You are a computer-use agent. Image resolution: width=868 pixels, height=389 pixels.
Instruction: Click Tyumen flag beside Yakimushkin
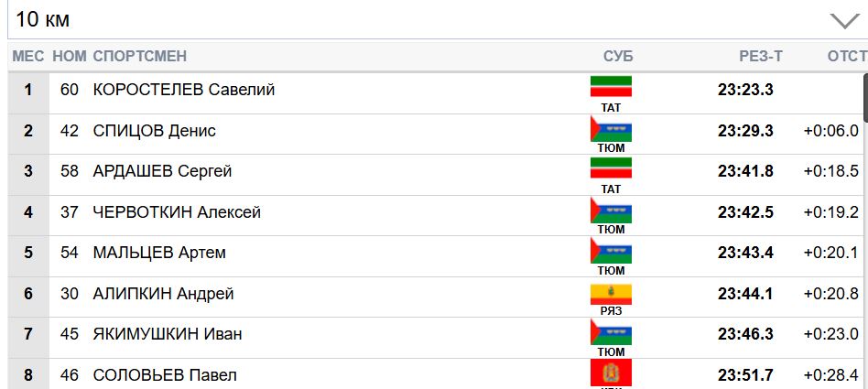[x=611, y=331]
